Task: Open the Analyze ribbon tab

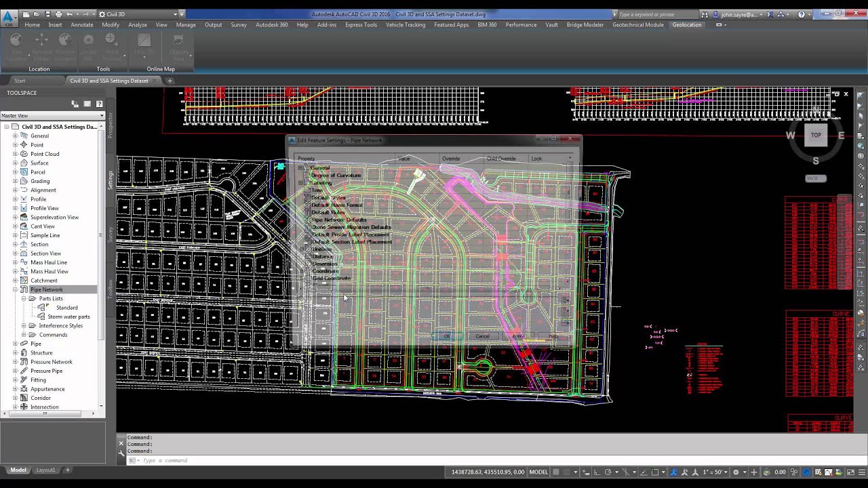Action: tap(138, 24)
